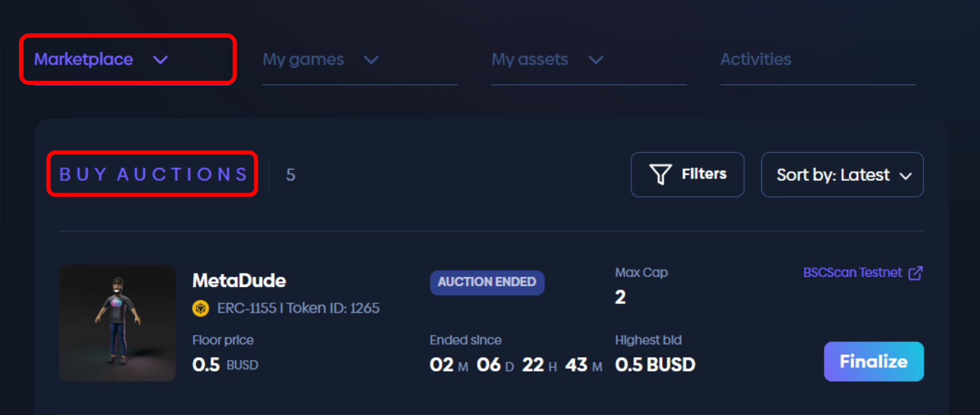Open the Filters button
The width and height of the screenshot is (980, 415).
(x=687, y=175)
